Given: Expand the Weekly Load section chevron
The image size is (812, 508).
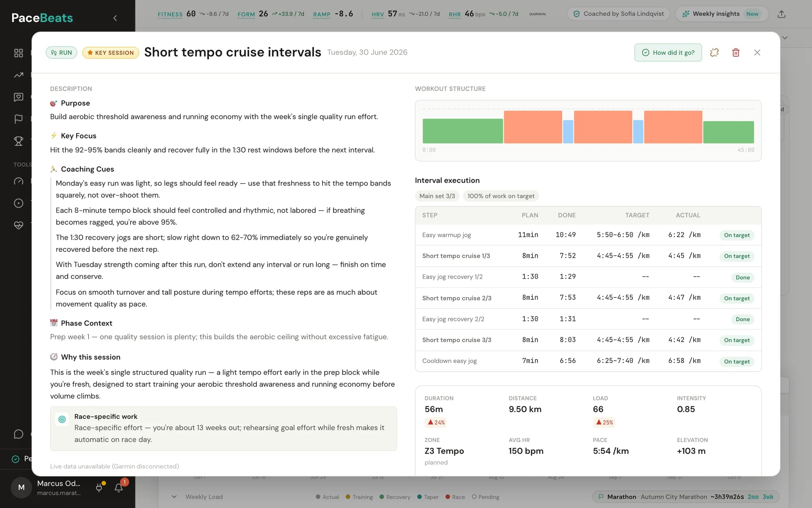Looking at the screenshot, I should [174, 497].
